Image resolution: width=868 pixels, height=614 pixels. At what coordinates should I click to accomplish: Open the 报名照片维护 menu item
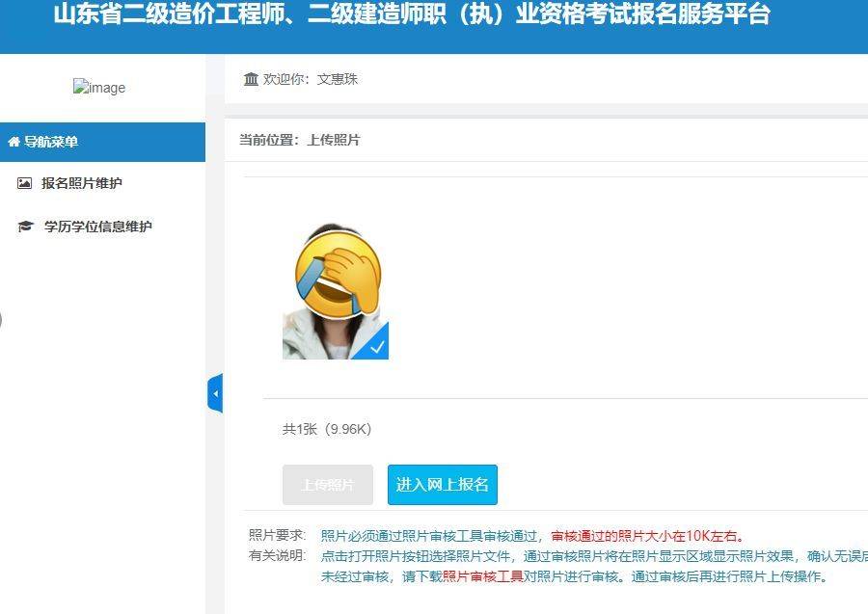(81, 183)
